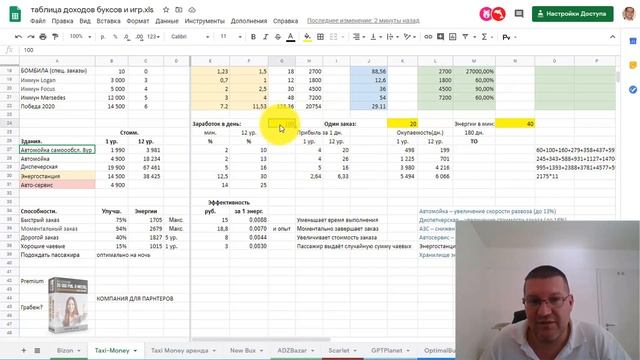Open cell borders options
The image size is (640, 360).
pyautogui.click(x=320, y=37)
